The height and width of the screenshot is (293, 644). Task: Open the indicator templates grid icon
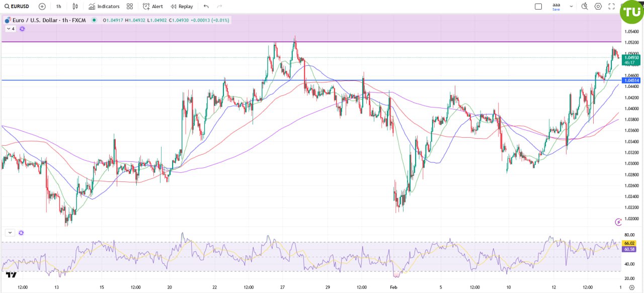130,7
